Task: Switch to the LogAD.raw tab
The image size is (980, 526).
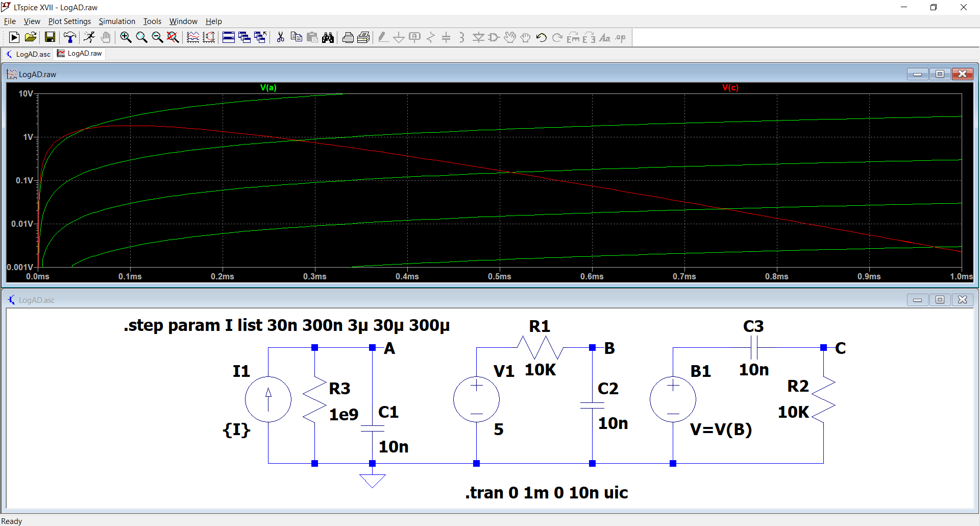Action: tap(80, 53)
